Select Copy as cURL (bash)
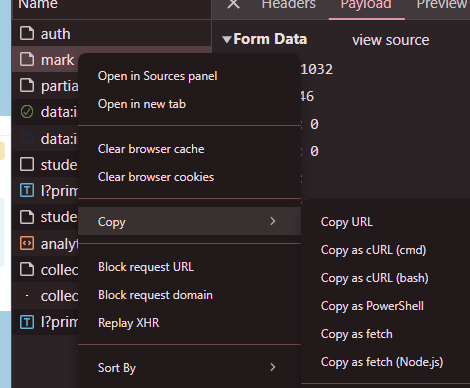The width and height of the screenshot is (470, 388). 386,278
